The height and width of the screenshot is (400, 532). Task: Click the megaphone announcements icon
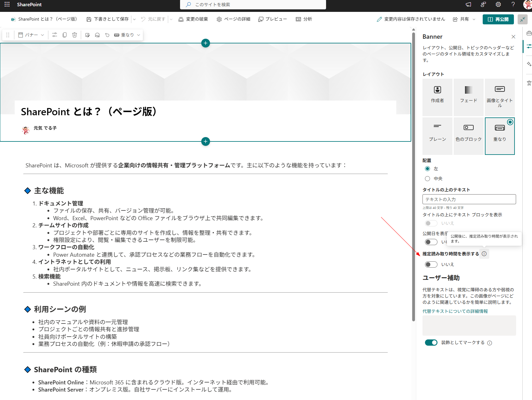[x=468, y=4]
